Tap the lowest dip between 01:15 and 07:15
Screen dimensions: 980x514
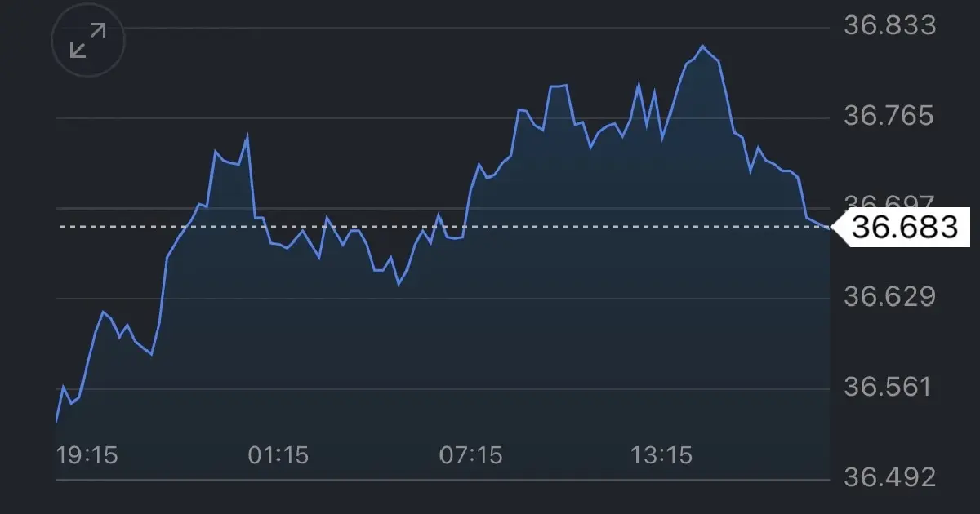point(399,284)
